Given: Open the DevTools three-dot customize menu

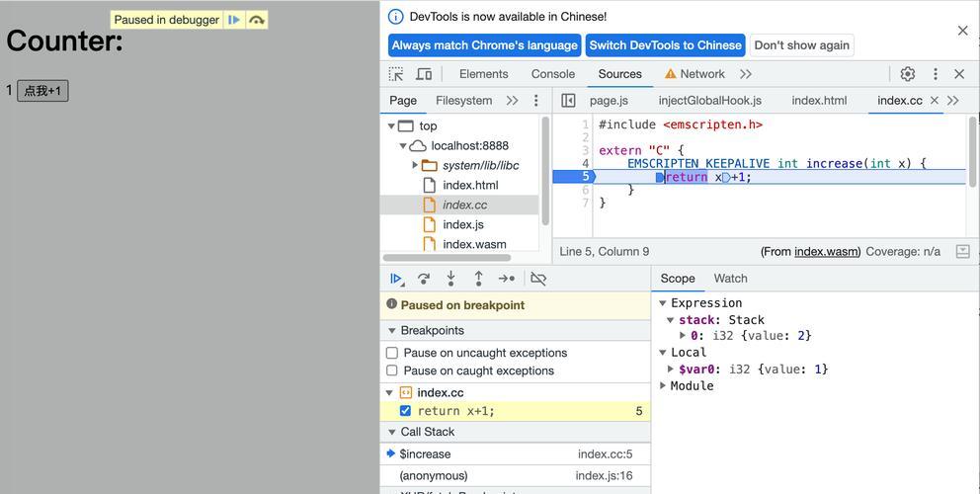Looking at the screenshot, I should click(935, 74).
